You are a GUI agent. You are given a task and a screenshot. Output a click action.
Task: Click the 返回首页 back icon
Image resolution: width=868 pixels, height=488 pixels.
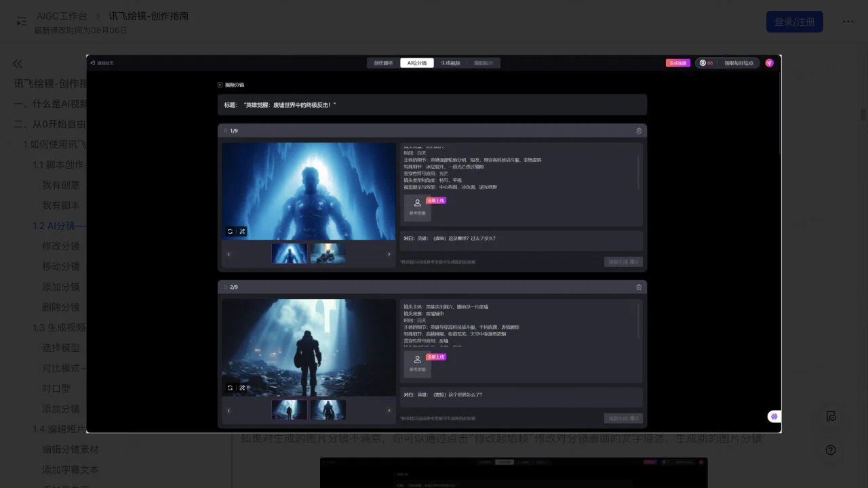[x=93, y=63]
